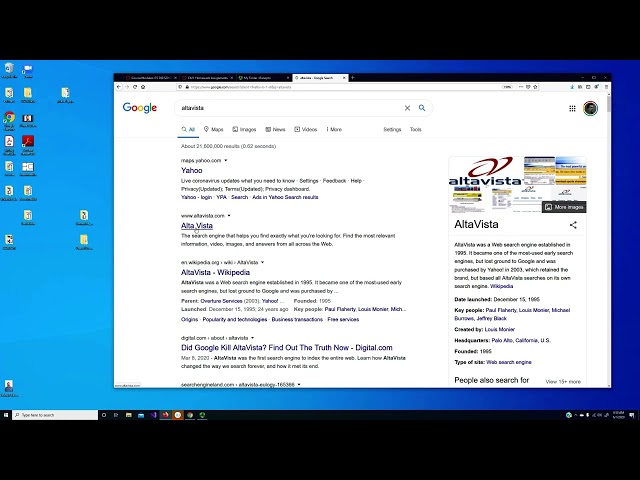The image size is (640, 480).
Task: Click into the Google search input field
Action: [x=290, y=108]
